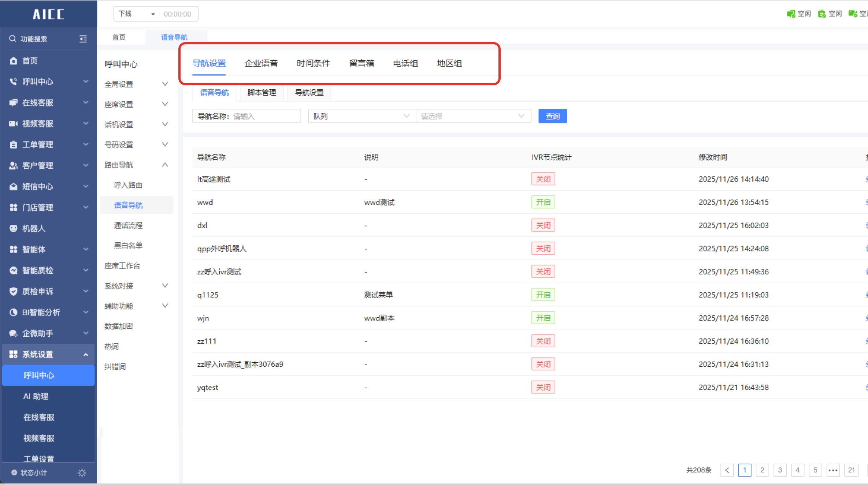The image size is (868, 486).
Task: Switch to the 企业语音 tab
Action: click(261, 63)
